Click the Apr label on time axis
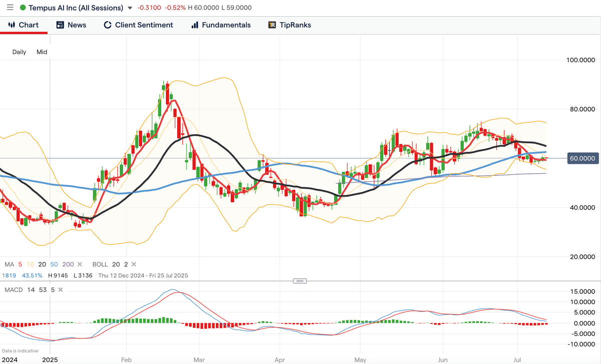The height and width of the screenshot is (364, 601). click(279, 359)
